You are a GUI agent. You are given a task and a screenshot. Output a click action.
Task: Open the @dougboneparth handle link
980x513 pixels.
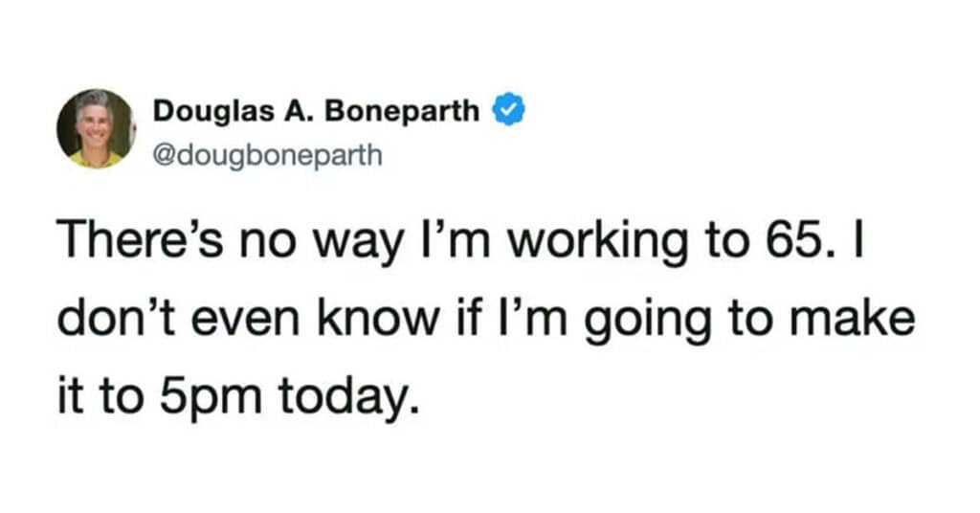268,151
